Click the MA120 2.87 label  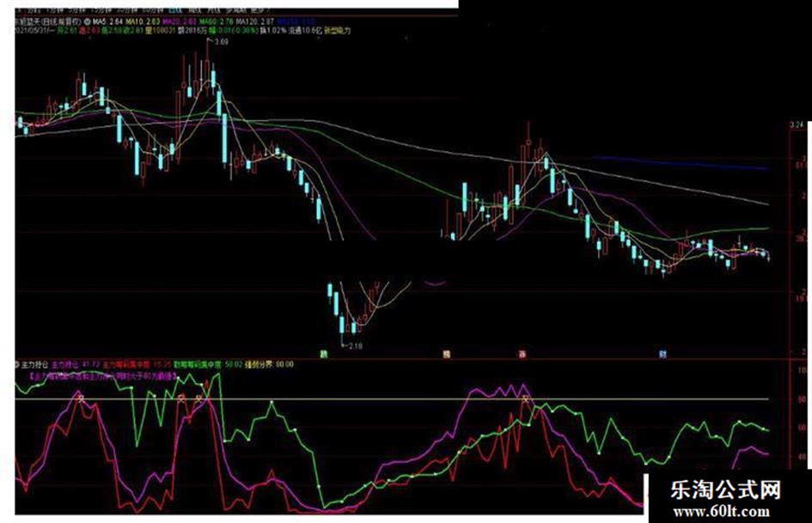point(255,21)
